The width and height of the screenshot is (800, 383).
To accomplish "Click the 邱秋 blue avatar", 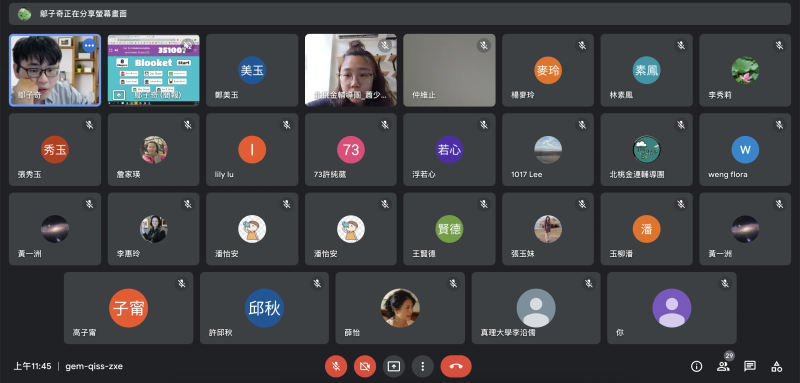I will [x=264, y=308].
